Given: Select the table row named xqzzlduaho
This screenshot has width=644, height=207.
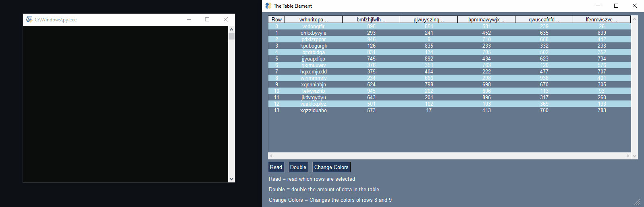Looking at the screenshot, I should pyautogui.click(x=314, y=111).
